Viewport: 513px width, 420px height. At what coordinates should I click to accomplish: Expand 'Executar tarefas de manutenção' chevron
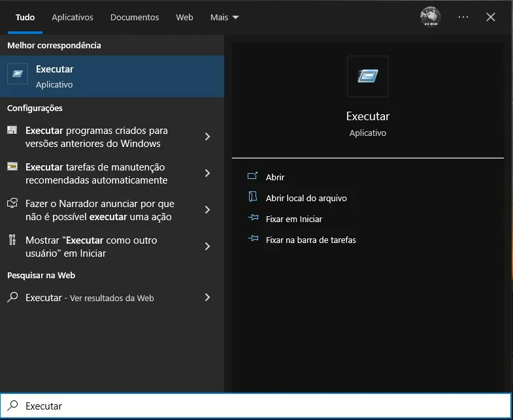tap(207, 173)
